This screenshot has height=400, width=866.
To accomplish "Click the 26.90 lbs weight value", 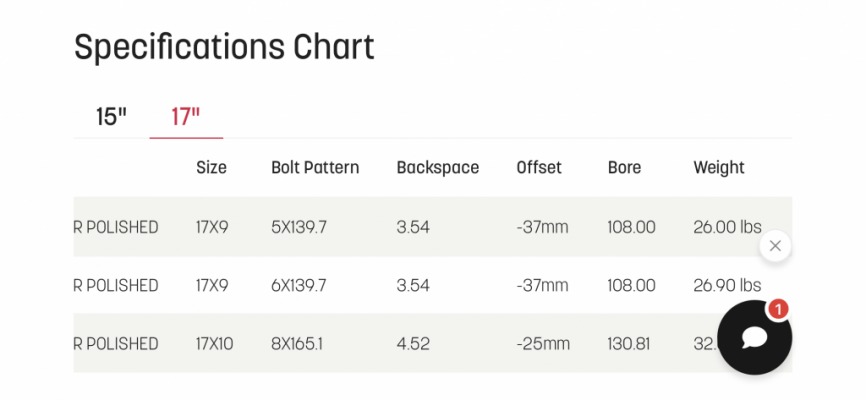I will (x=727, y=285).
